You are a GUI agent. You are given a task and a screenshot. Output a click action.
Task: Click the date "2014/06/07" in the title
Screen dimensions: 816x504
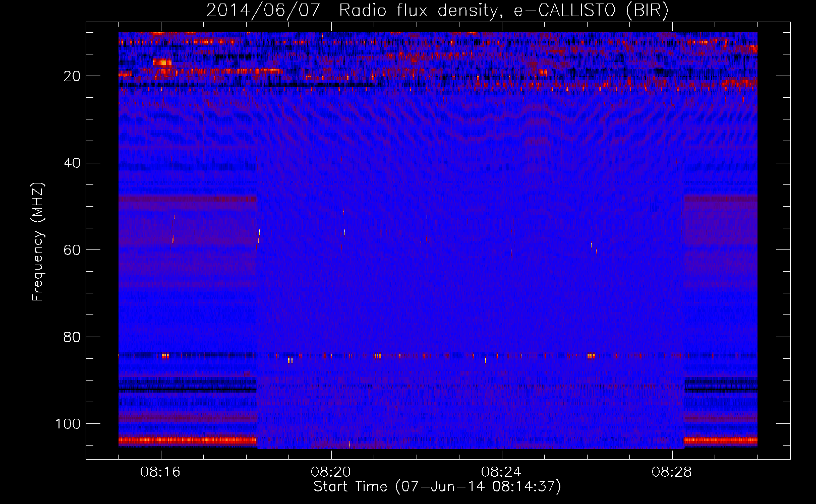point(263,10)
